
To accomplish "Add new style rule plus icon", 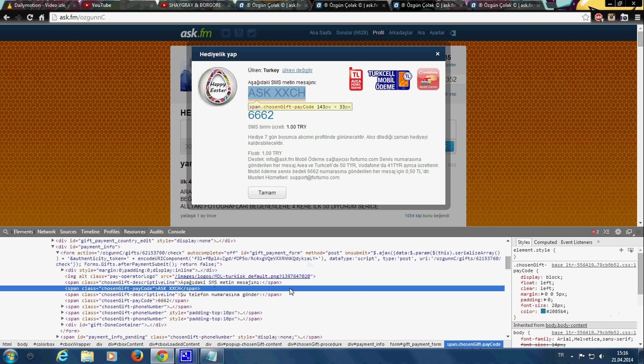I will pyautogui.click(x=621, y=250).
